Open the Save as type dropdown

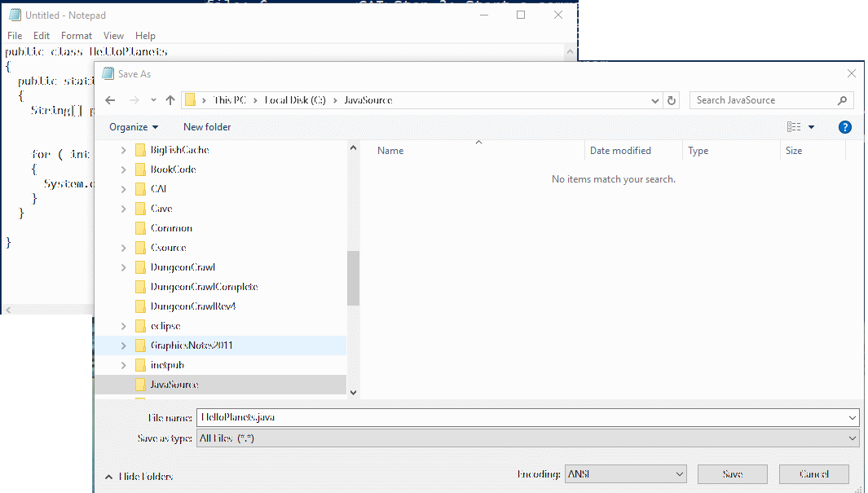tap(528, 438)
